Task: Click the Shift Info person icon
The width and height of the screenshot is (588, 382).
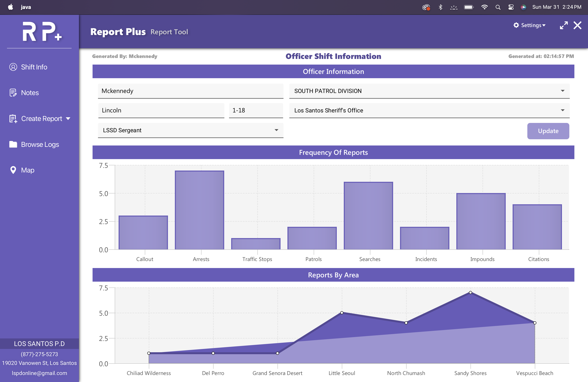Action: tap(13, 67)
